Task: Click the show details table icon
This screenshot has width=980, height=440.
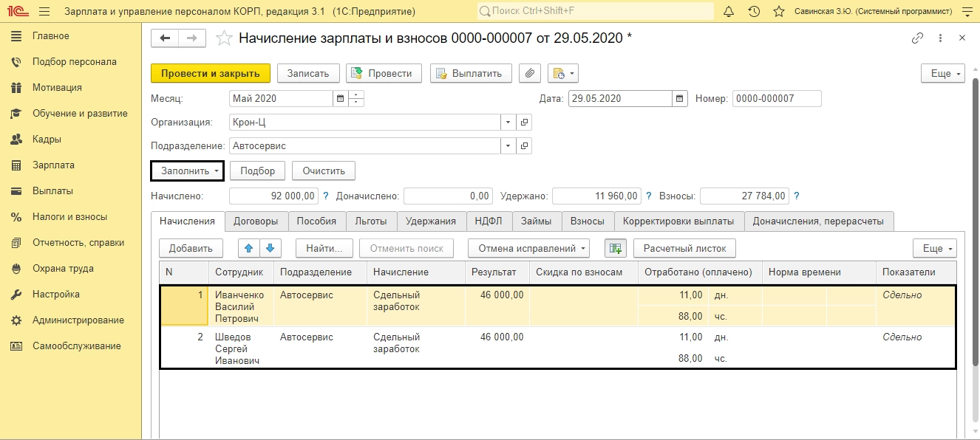Action: pos(615,248)
